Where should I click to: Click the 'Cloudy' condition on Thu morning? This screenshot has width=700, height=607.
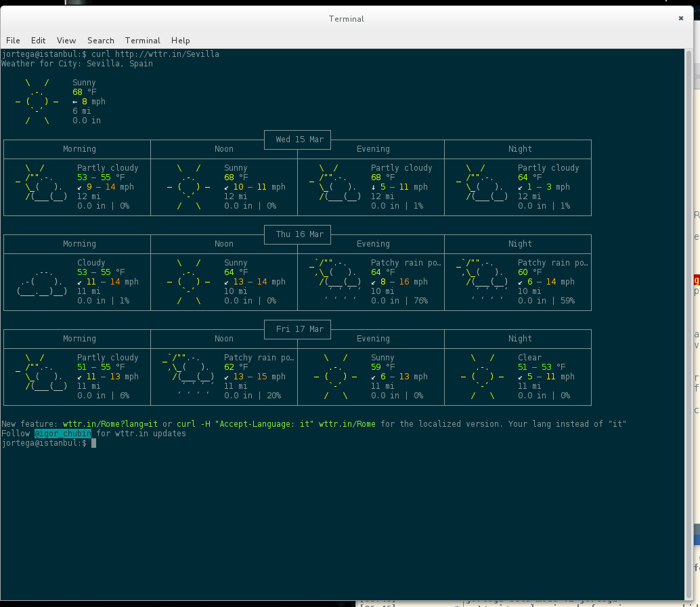(x=91, y=263)
